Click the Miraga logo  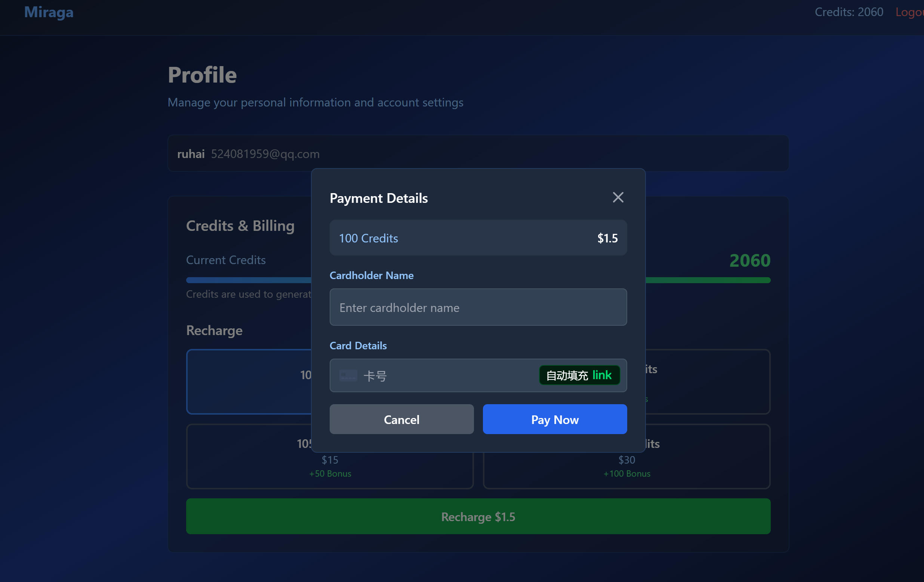[x=49, y=12]
